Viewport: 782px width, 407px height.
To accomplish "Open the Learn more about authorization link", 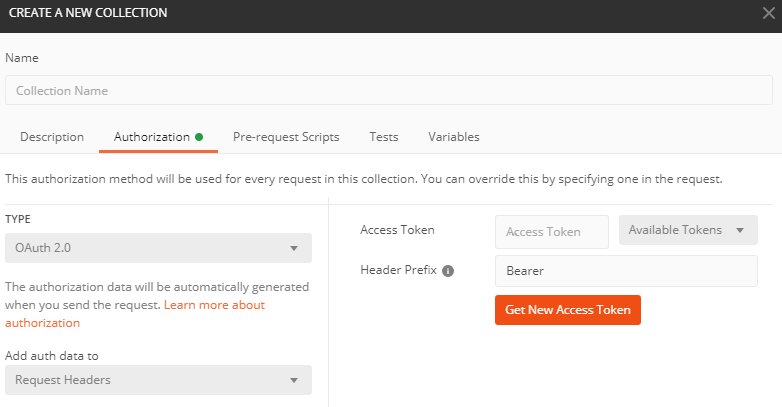I will [x=135, y=314].
